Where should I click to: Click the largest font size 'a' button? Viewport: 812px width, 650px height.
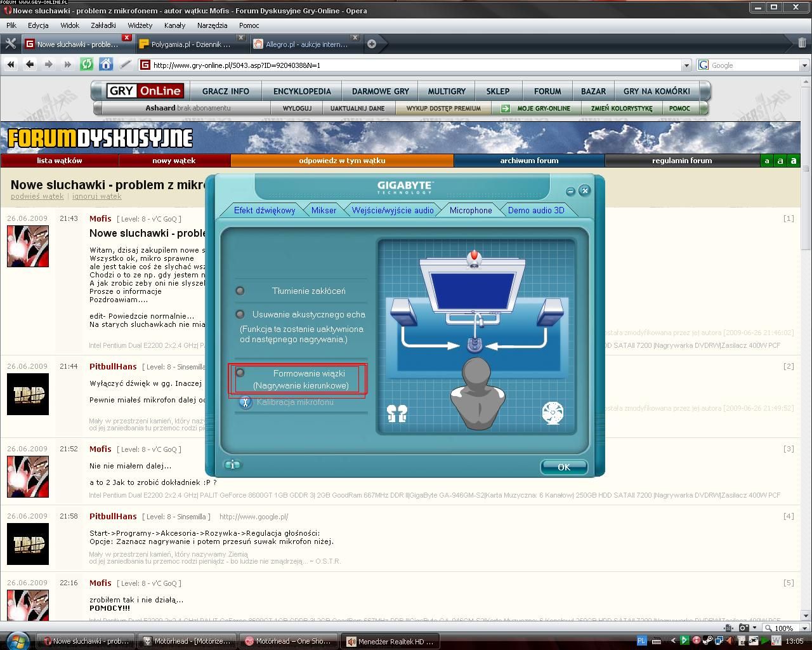794,161
